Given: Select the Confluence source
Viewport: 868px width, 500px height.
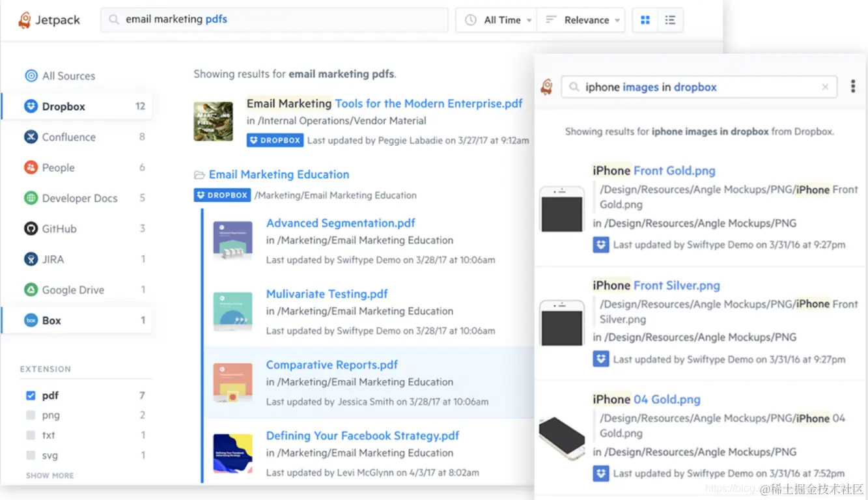Looking at the screenshot, I should (69, 137).
